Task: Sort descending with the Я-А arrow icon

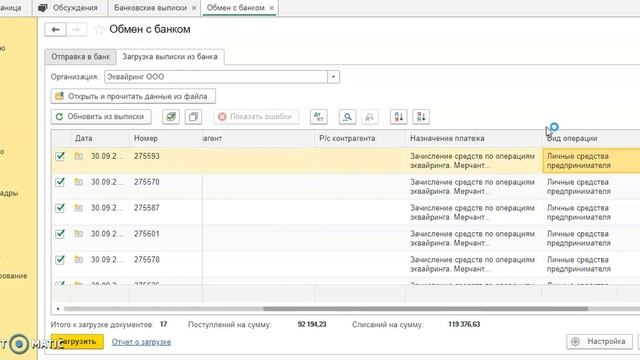Action: pyautogui.click(x=421, y=117)
